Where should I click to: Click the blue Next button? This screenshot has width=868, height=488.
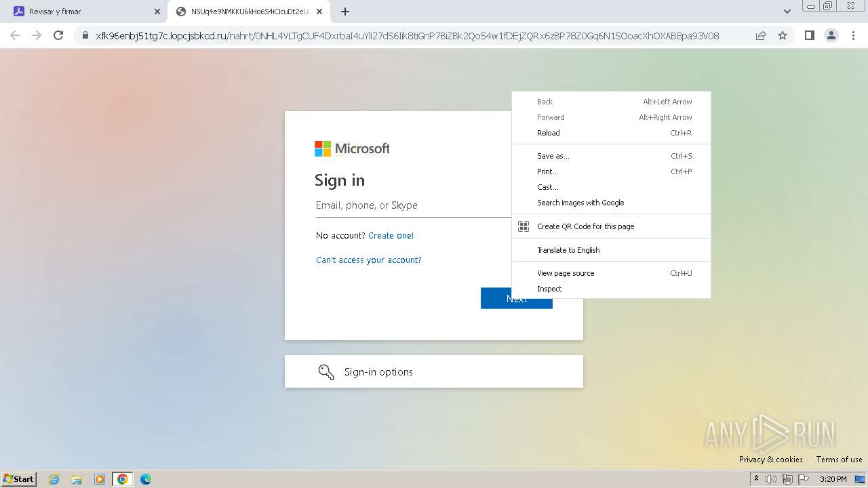coord(517,298)
